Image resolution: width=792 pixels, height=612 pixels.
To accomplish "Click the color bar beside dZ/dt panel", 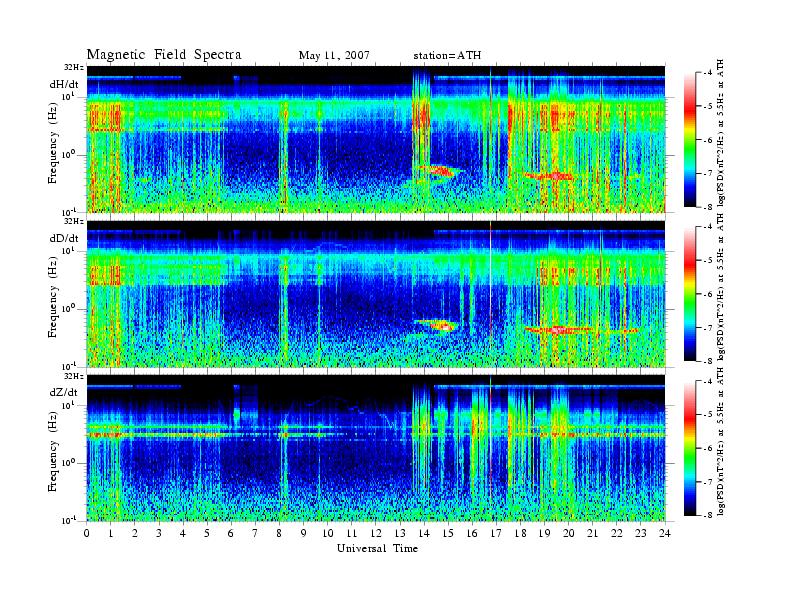I will click(x=689, y=448).
